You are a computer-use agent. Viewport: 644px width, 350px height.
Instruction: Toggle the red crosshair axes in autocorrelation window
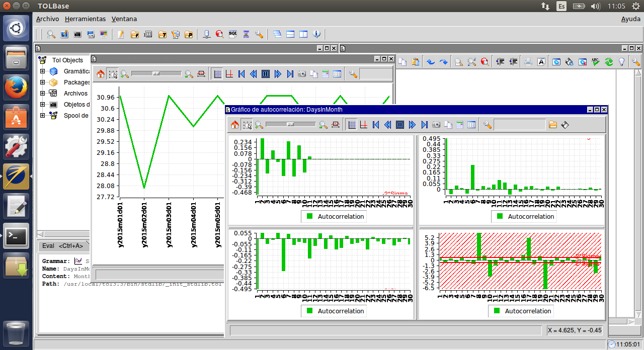coord(363,125)
